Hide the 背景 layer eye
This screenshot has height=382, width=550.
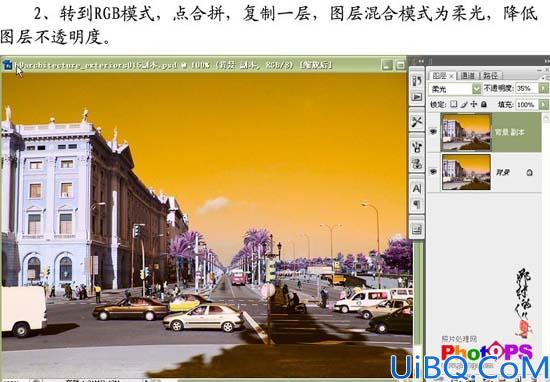[434, 172]
